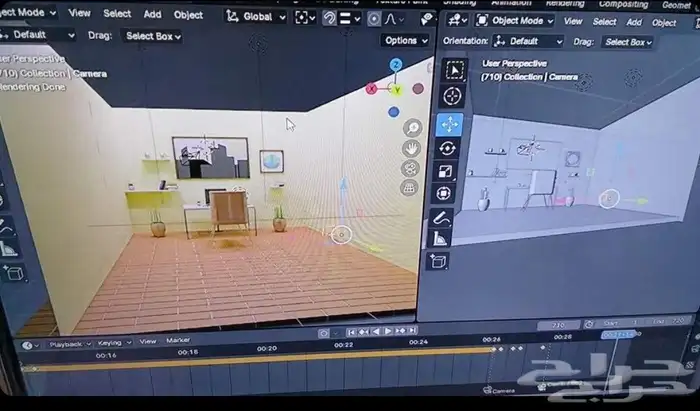Open right viewport Object Mode dropdown

[x=514, y=21]
